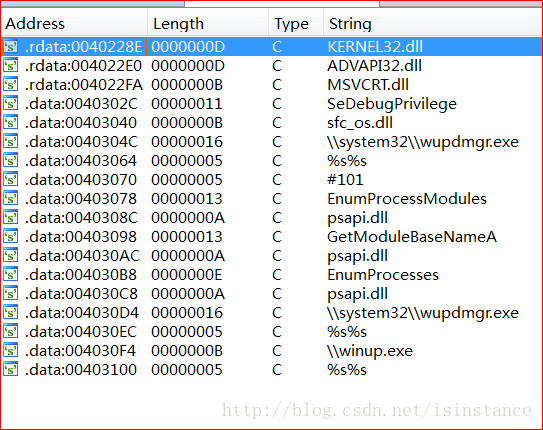Click the string icon at .data:004030D4

pyautogui.click(x=10, y=313)
